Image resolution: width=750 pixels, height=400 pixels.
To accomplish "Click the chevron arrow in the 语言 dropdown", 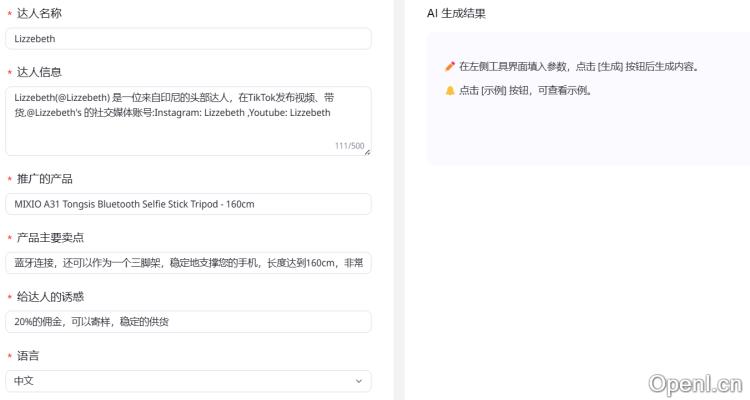I will point(359,381).
